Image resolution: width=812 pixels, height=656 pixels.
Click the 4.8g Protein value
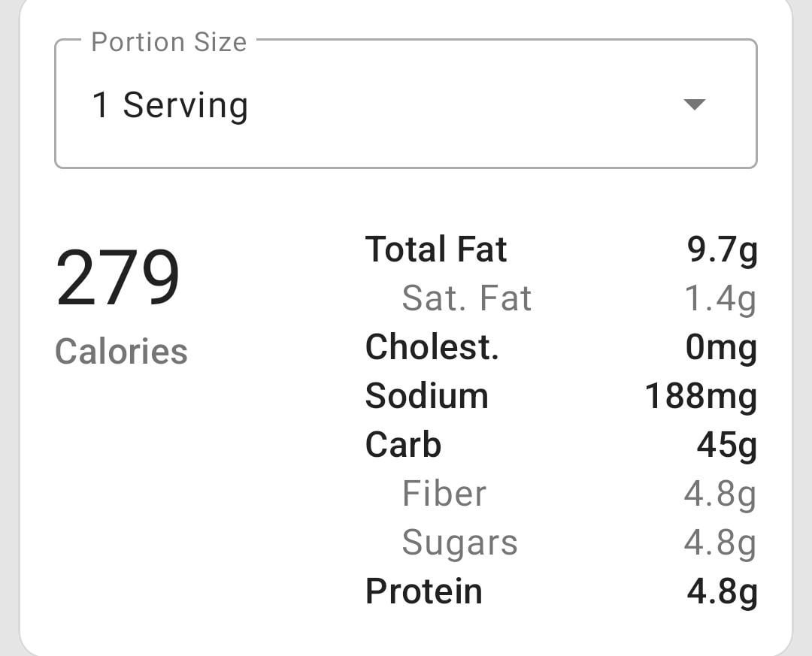[x=722, y=592]
